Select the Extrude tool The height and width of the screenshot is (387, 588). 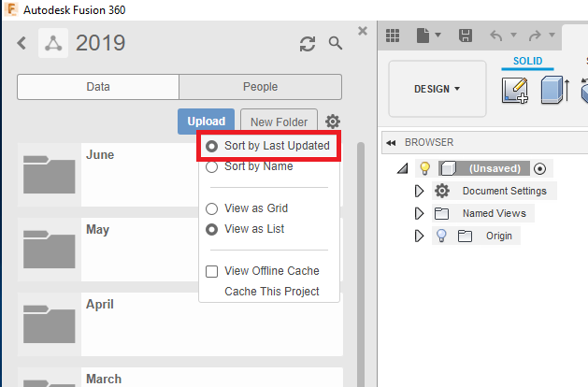(x=554, y=92)
